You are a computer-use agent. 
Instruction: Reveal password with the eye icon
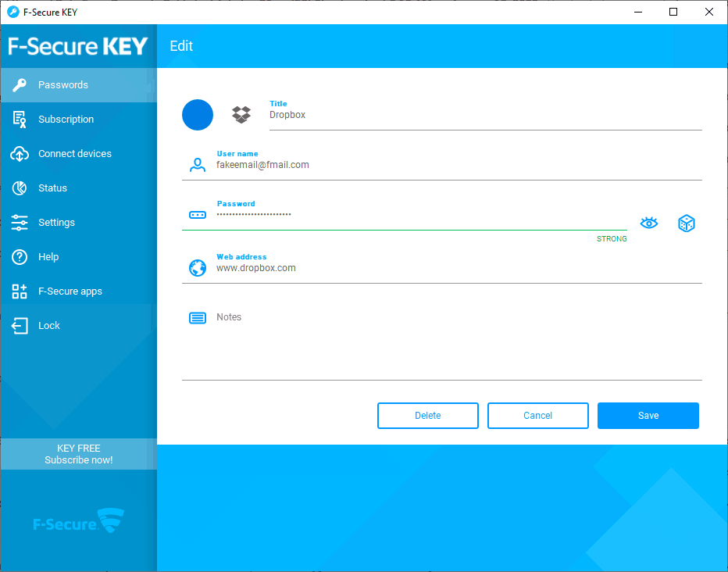pos(648,223)
